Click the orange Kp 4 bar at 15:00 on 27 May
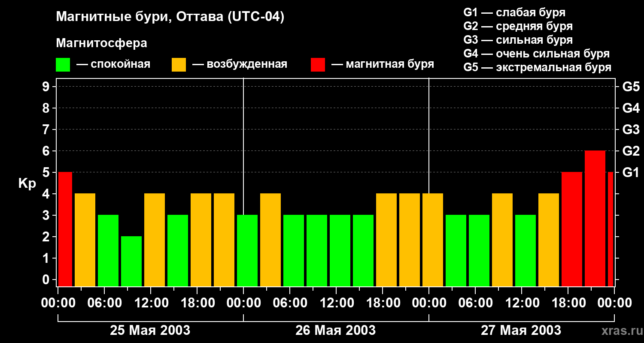This screenshot has height=343, width=644. coord(549,240)
